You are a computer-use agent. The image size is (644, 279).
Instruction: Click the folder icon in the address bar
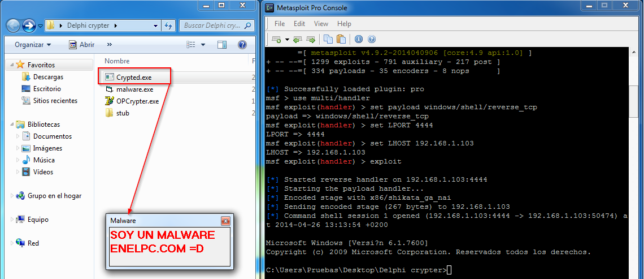[x=50, y=25]
